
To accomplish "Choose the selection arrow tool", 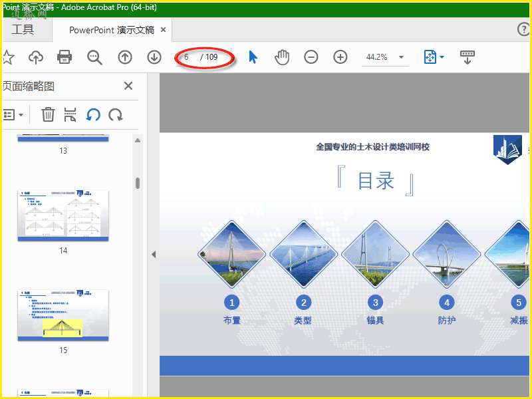I will pyautogui.click(x=253, y=57).
